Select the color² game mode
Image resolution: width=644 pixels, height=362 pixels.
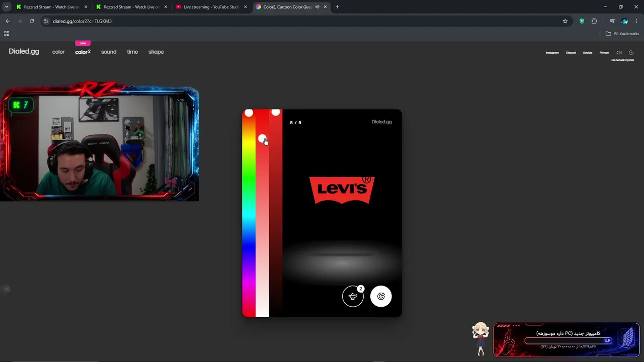click(83, 52)
